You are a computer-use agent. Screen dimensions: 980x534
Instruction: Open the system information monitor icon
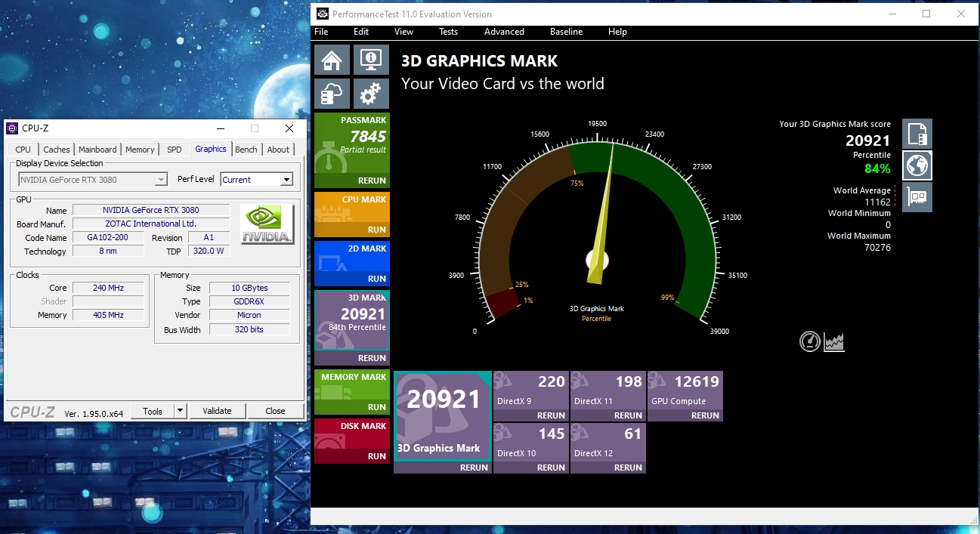pos(371,60)
